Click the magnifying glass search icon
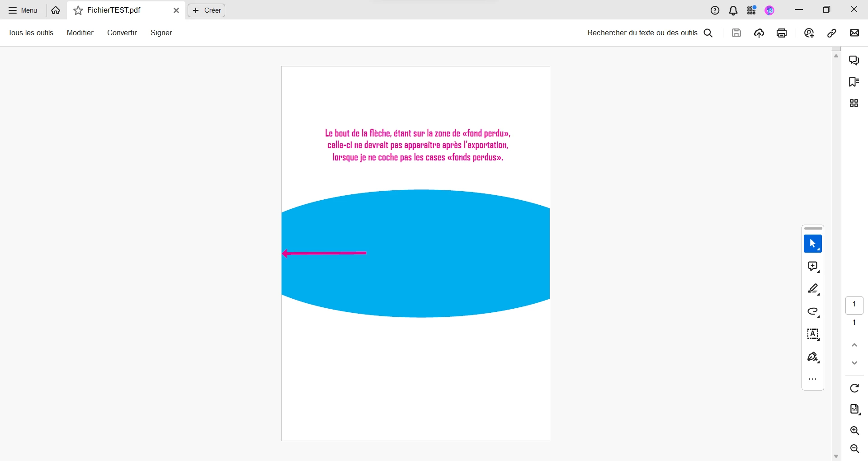The width and height of the screenshot is (868, 461). pos(708,33)
